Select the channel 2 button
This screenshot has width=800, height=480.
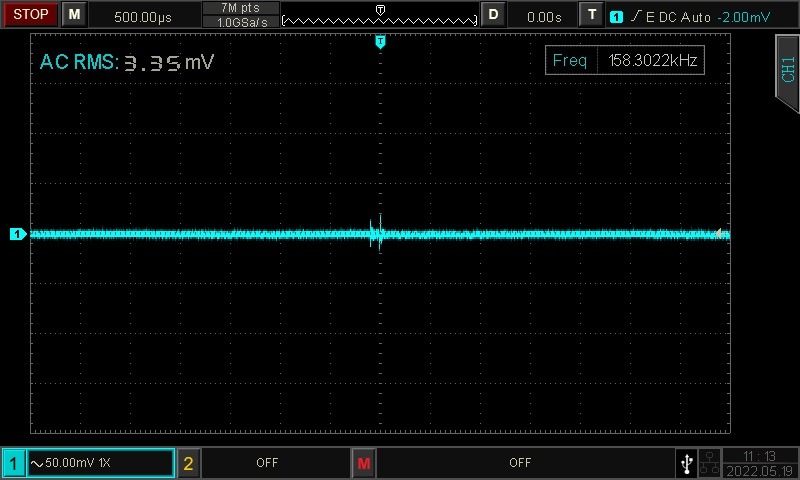click(188, 463)
